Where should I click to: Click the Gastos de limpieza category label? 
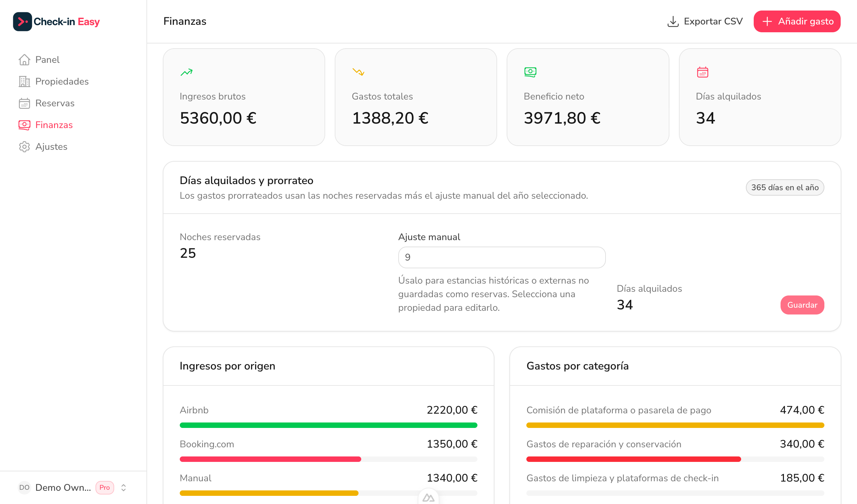click(x=622, y=478)
